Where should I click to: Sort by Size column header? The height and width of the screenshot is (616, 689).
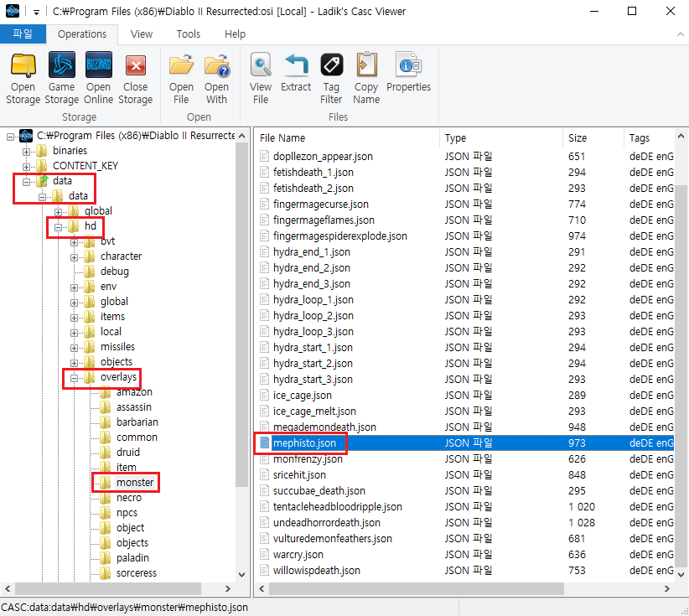pyautogui.click(x=593, y=138)
